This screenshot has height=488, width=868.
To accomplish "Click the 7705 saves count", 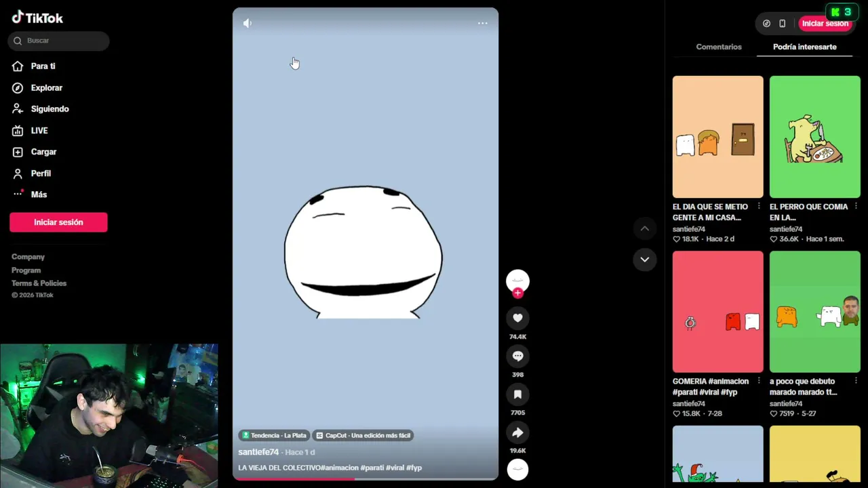I will pos(517,413).
